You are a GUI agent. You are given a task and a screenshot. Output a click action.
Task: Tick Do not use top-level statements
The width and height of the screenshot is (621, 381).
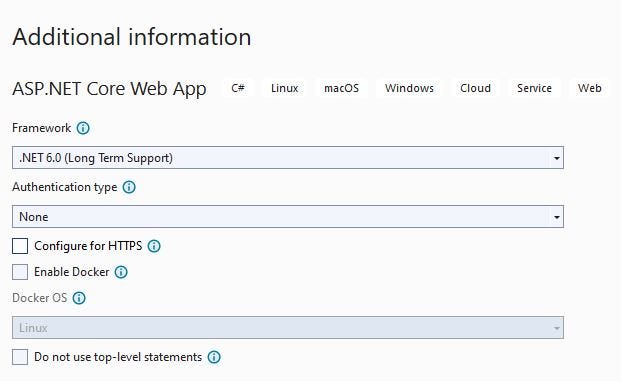(20, 357)
